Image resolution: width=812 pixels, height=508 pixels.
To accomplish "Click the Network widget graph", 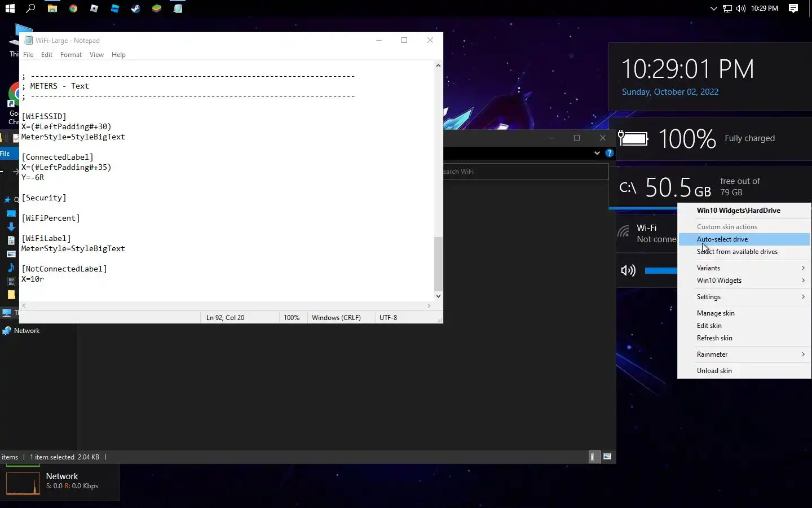I will tap(23, 484).
